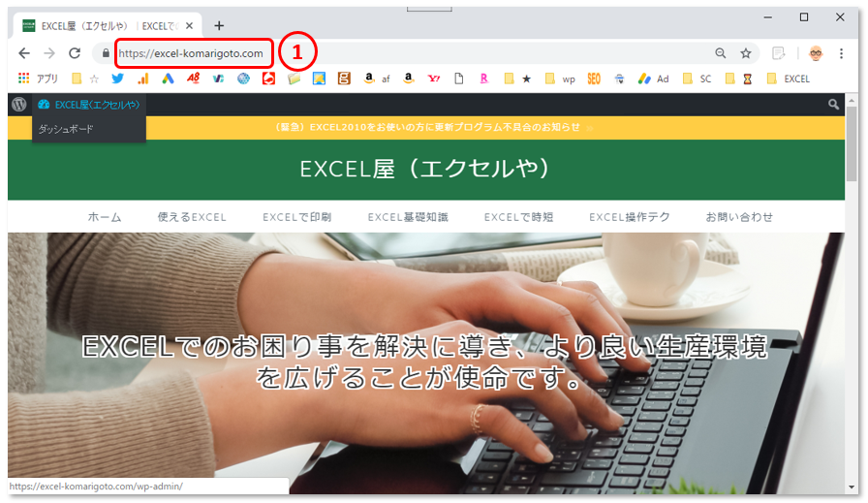Expand the SC bookmarks folder

click(x=697, y=79)
